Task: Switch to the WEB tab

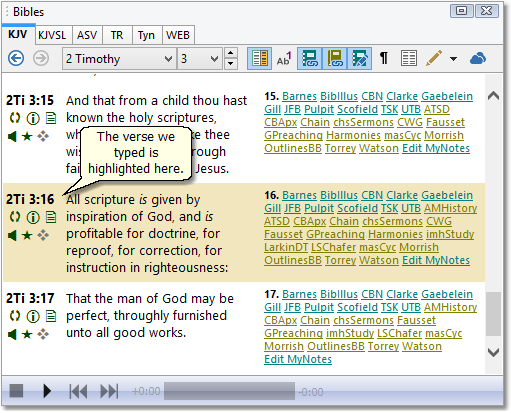Action: [x=178, y=35]
